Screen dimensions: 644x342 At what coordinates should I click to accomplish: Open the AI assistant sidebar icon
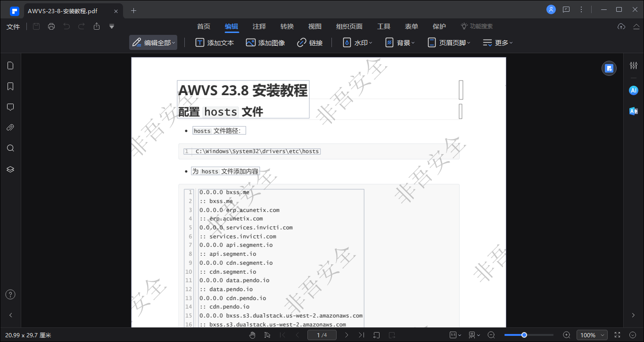coord(634,90)
